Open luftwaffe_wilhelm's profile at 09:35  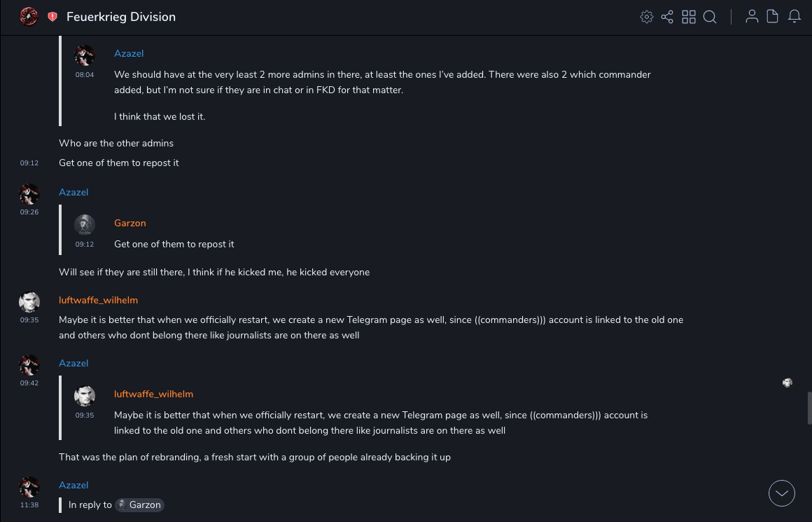click(98, 300)
